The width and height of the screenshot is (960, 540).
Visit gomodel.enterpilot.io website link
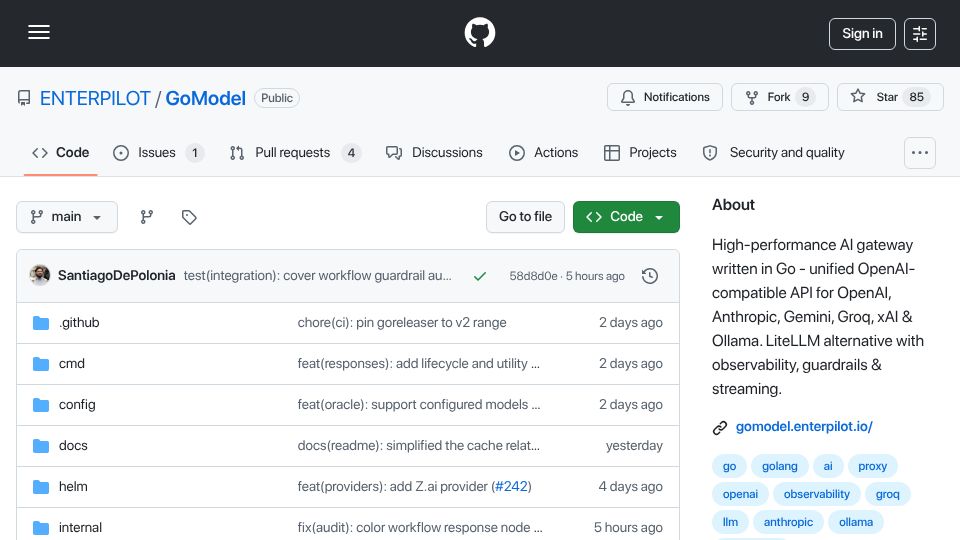pos(804,427)
